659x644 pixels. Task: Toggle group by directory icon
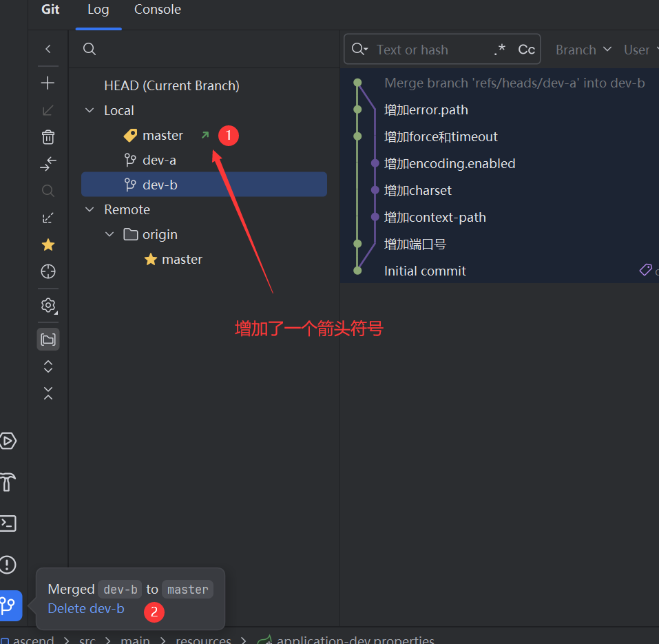pyautogui.click(x=48, y=339)
